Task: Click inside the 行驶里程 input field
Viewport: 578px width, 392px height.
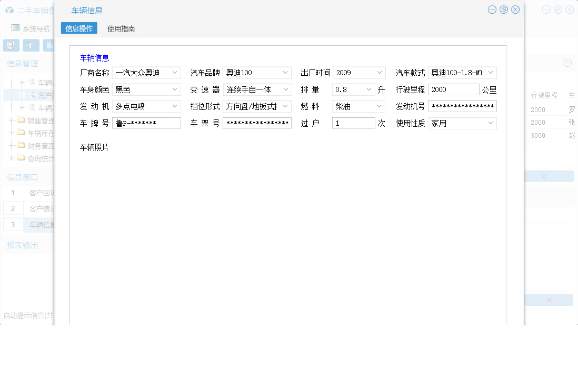Action: (453, 89)
